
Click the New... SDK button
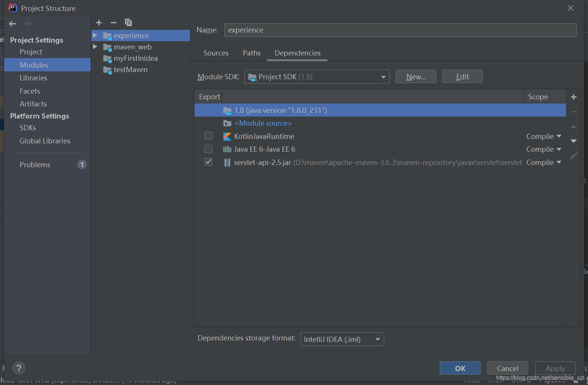[416, 77]
